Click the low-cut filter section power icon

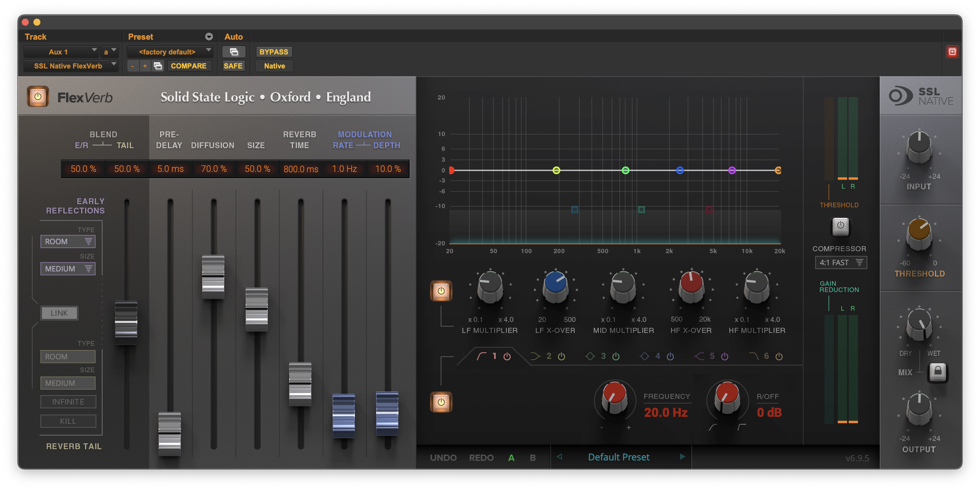point(441,402)
